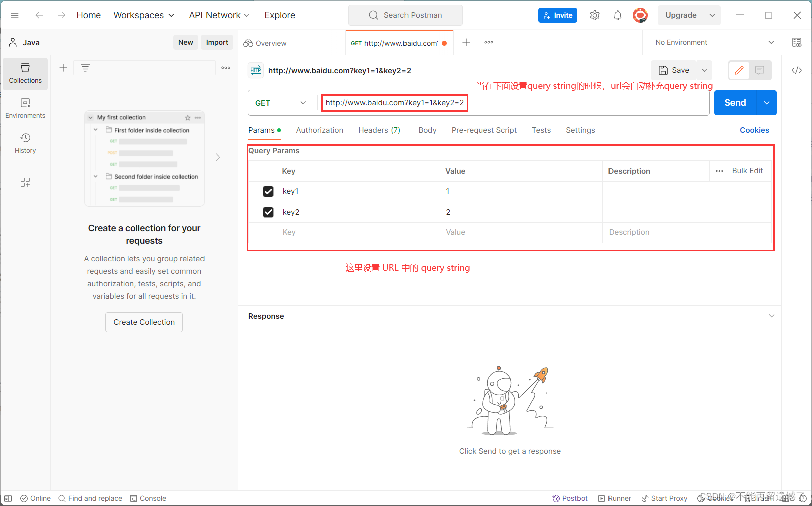Open the Workspaces dropdown menu
Screen dimensions: 812x506
(144, 15)
